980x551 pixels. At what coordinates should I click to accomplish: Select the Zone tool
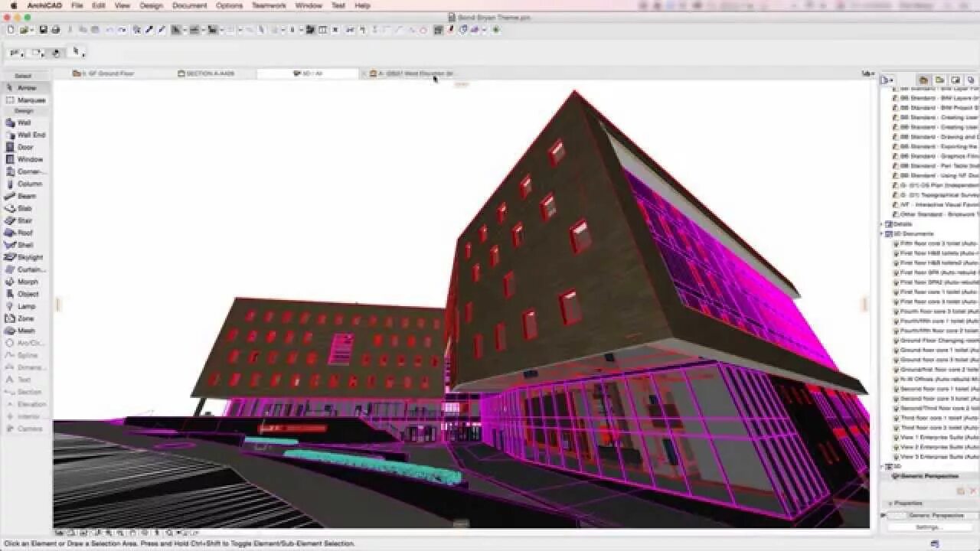[25, 318]
